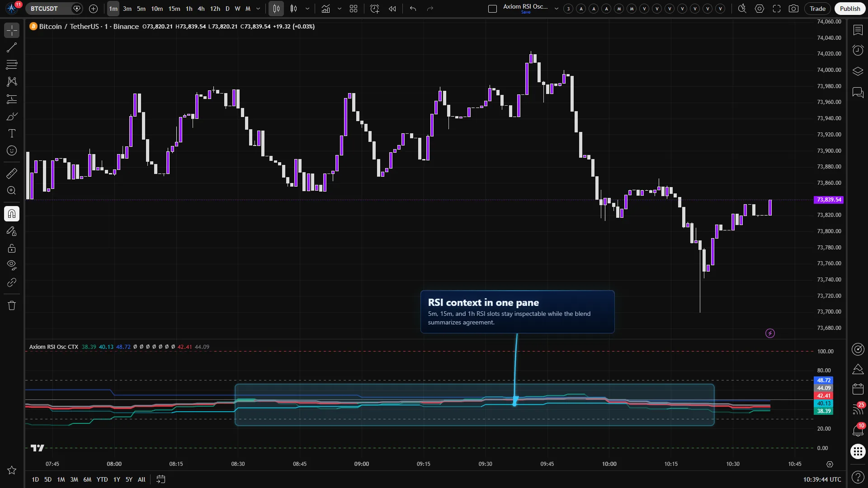Switch to the 12h interval

point(215,9)
